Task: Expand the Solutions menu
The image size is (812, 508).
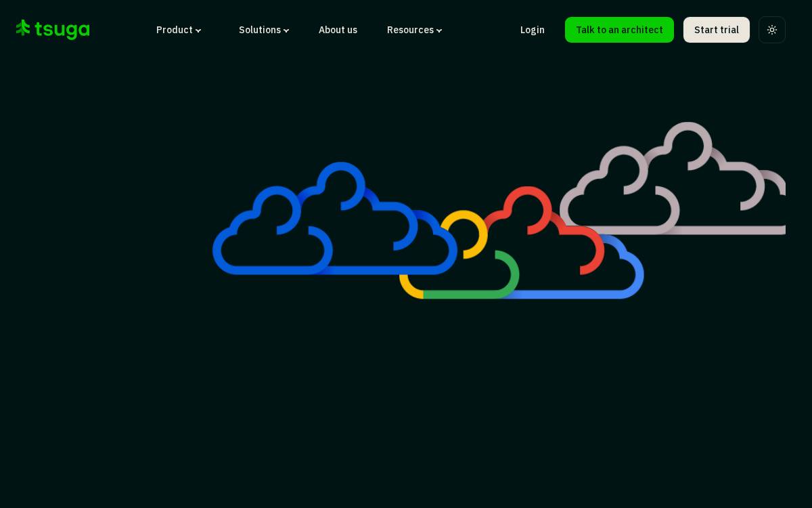Action: [x=264, y=30]
